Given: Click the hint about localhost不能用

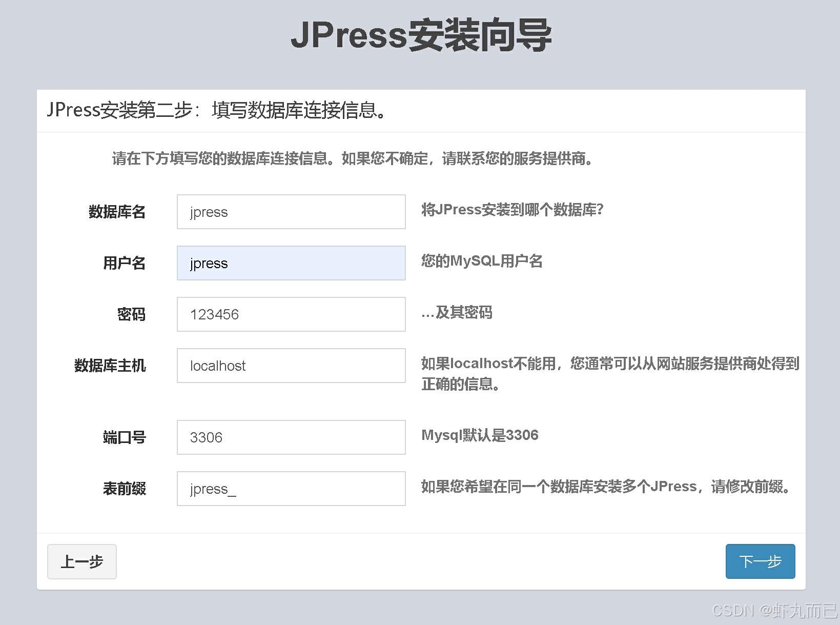Looking at the screenshot, I should (610, 374).
